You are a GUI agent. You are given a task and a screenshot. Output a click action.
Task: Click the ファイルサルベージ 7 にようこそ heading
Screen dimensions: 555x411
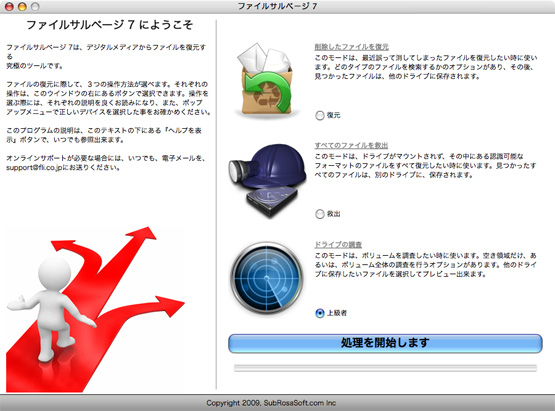pos(110,25)
